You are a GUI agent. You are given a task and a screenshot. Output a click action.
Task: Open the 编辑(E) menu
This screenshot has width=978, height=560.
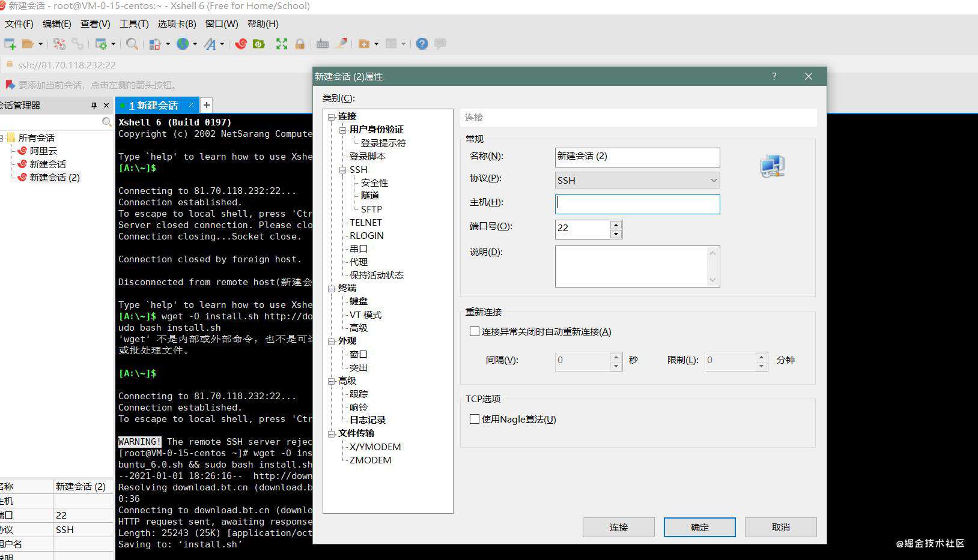coord(57,23)
